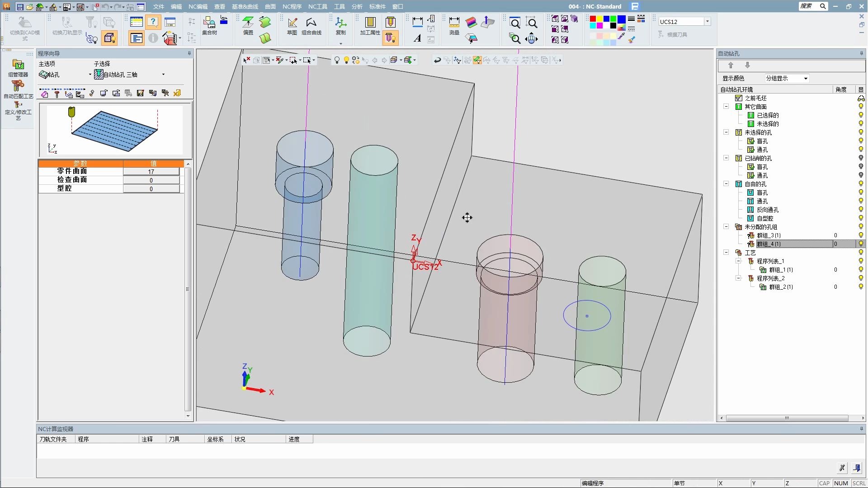Open the 组合曲线 composite curve tool

tap(311, 23)
